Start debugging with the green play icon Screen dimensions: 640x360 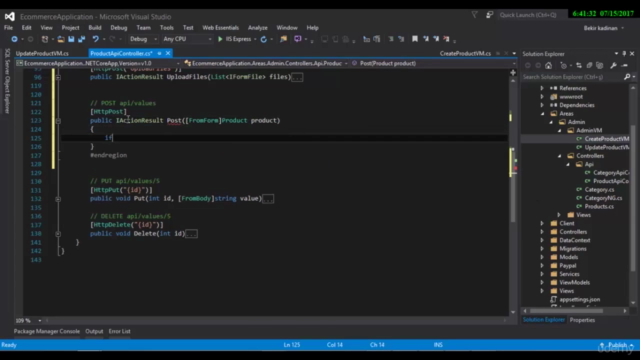(x=220, y=39)
